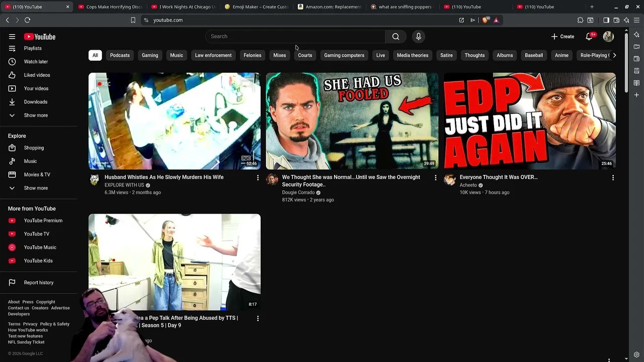Screen dimensions: 644x362
Task: Bookmark this page with the bookmark icon
Action: click(133, 20)
